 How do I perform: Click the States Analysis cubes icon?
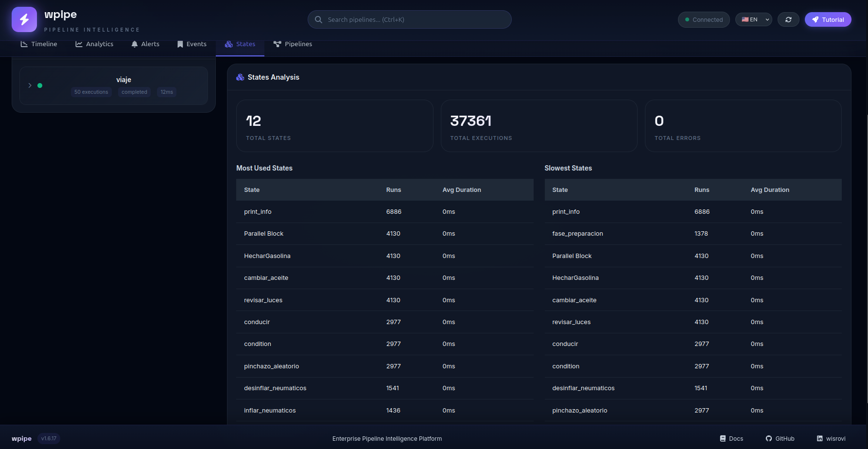click(x=240, y=77)
